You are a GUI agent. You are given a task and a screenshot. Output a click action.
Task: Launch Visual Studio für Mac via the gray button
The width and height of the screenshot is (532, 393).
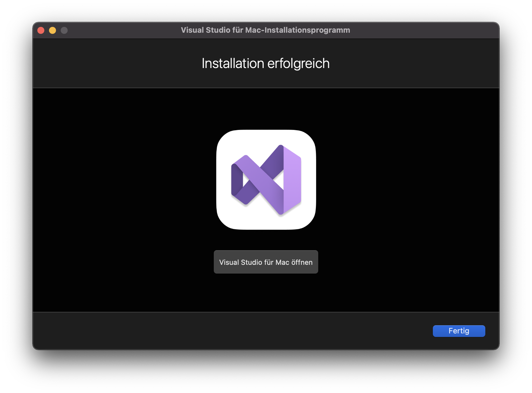[266, 262]
